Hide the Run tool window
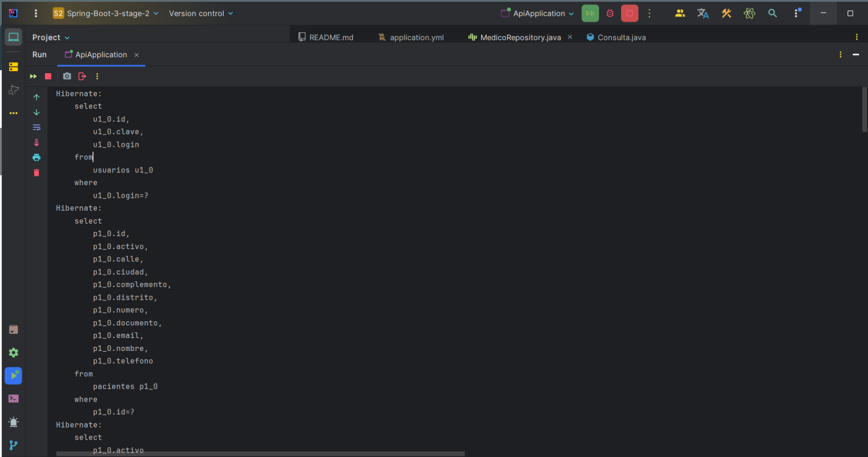Image resolution: width=868 pixels, height=457 pixels. click(855, 55)
